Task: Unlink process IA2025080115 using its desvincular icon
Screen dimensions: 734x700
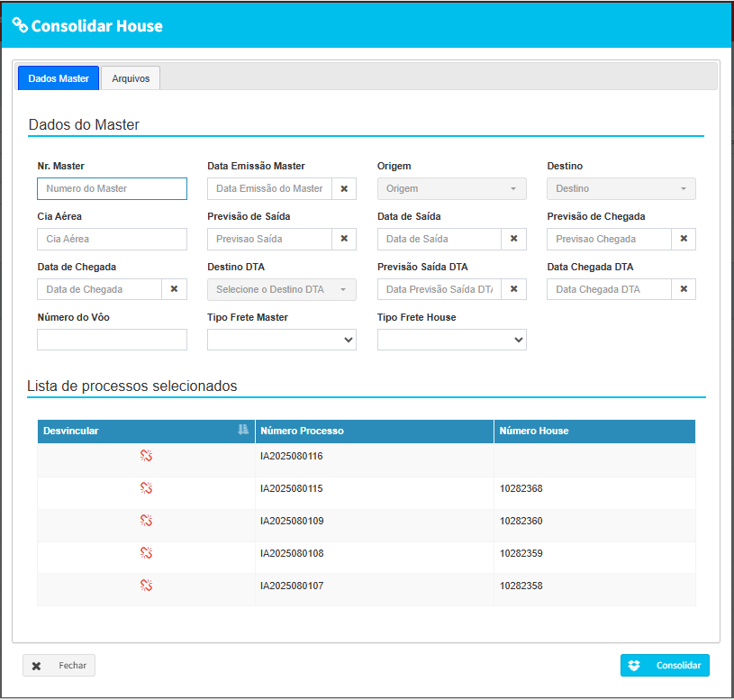Action: pyautogui.click(x=147, y=488)
